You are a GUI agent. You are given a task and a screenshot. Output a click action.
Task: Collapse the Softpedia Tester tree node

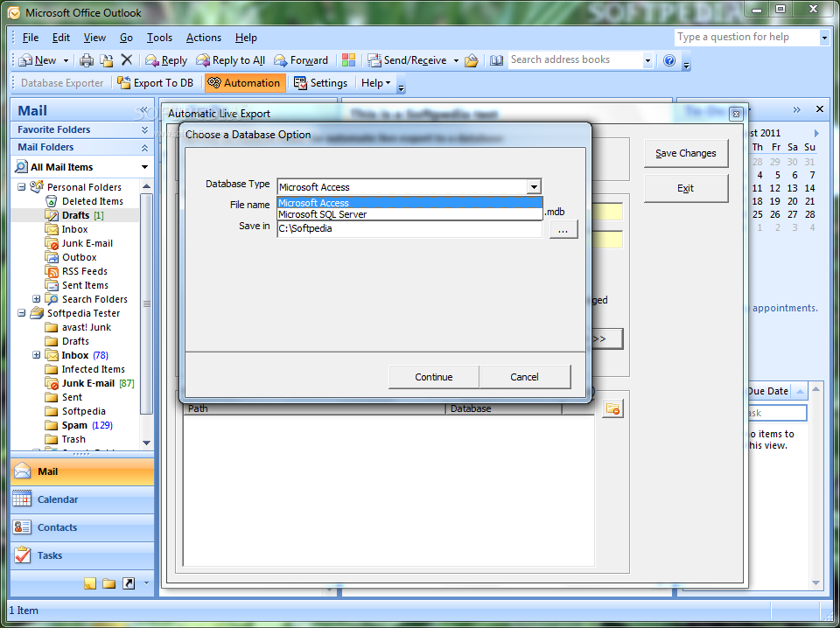21,312
